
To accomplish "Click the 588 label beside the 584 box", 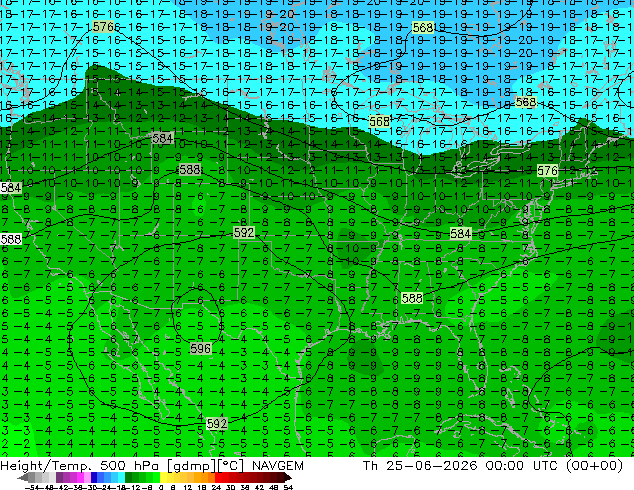I will coord(190,169).
